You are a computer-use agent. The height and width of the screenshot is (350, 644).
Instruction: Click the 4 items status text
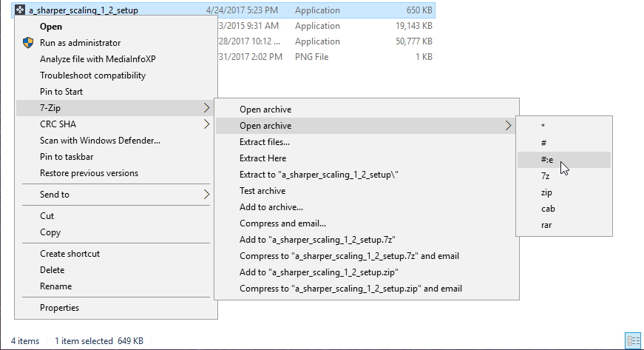pyautogui.click(x=25, y=341)
